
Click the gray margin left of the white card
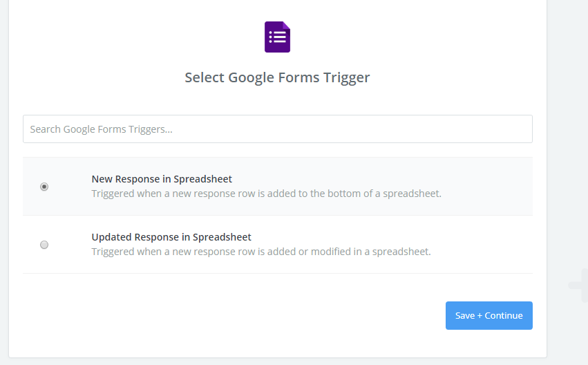click(x=4, y=173)
